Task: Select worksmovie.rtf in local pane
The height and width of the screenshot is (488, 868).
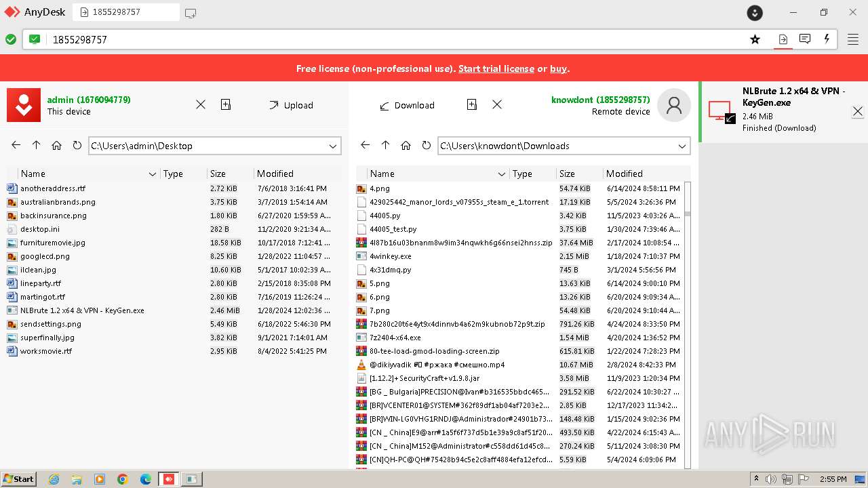Action: (x=173, y=351)
